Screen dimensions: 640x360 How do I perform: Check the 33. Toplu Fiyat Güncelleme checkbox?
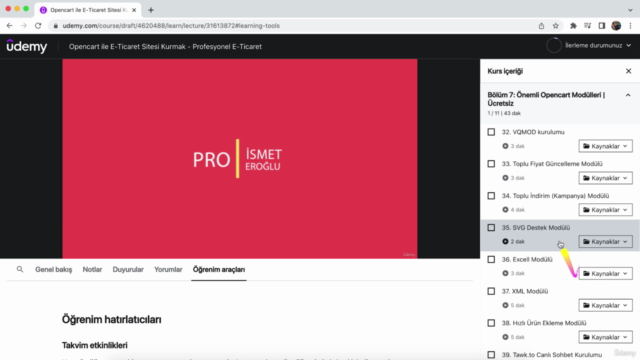point(491,164)
